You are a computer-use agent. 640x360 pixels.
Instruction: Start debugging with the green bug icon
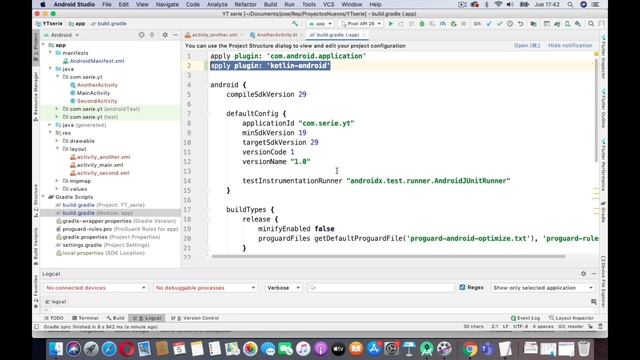(x=422, y=24)
